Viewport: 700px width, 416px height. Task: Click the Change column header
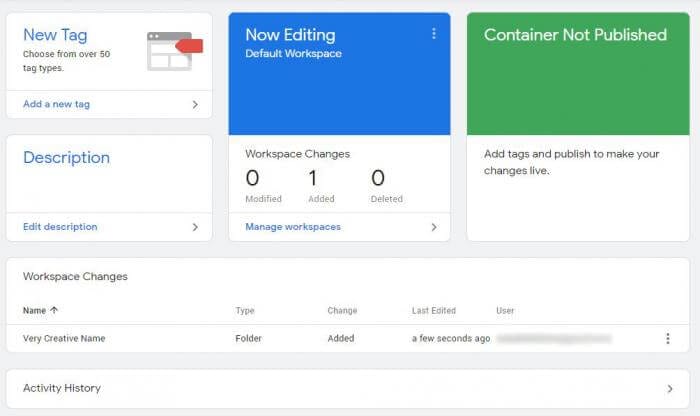(x=342, y=310)
